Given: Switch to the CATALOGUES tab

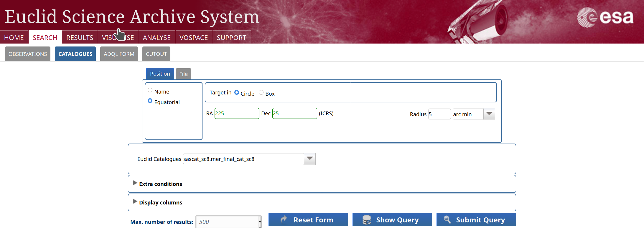Looking at the screenshot, I should click(75, 54).
